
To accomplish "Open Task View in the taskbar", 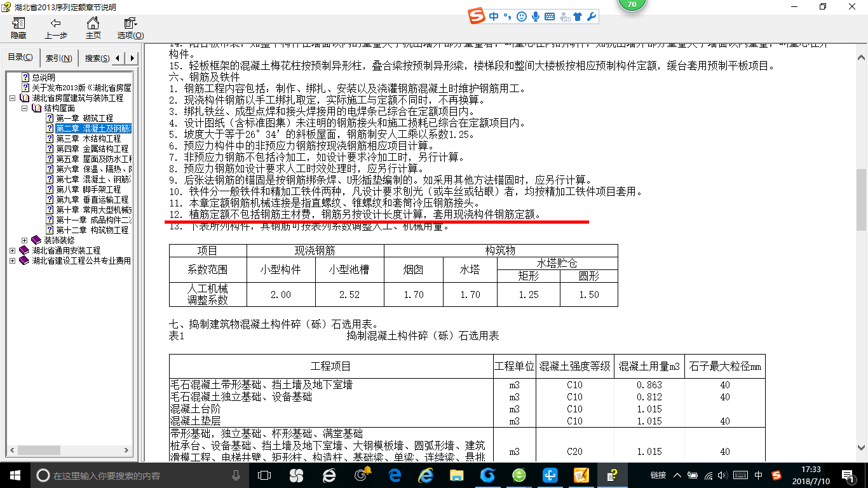I will pos(264,475).
